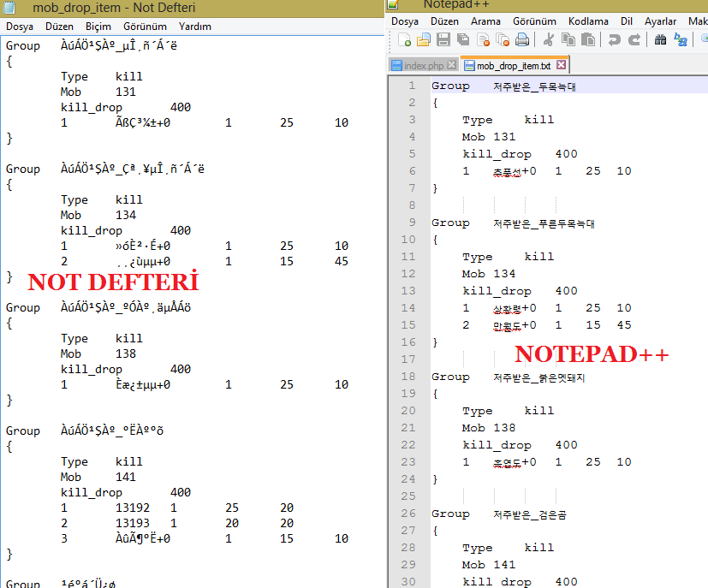Close the index.php tab
Viewport: 708px width, 588px height.
[x=451, y=65]
